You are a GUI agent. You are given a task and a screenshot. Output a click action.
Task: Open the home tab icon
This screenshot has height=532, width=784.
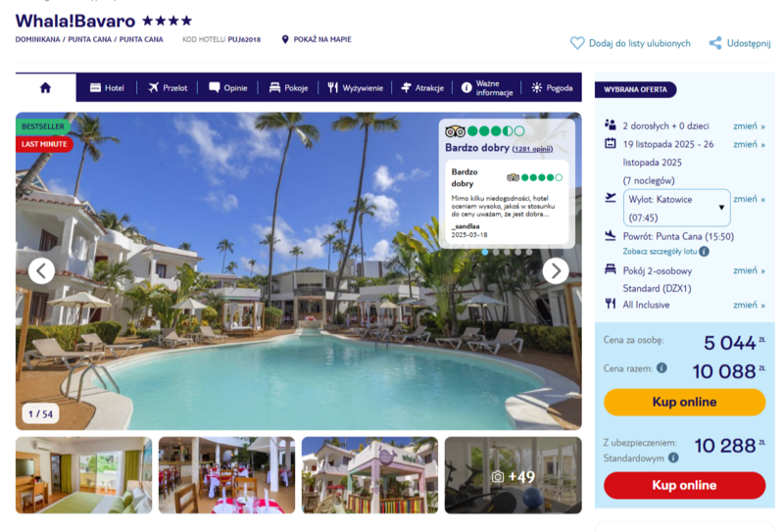(45, 88)
